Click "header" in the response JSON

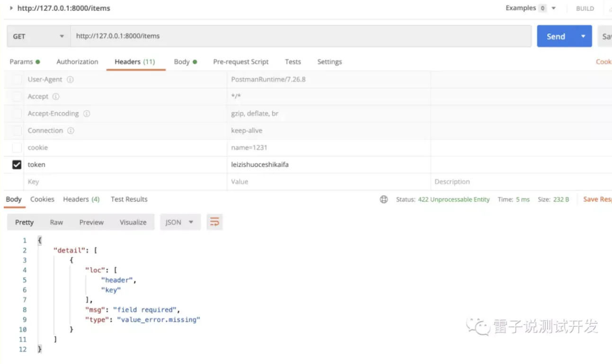117,280
